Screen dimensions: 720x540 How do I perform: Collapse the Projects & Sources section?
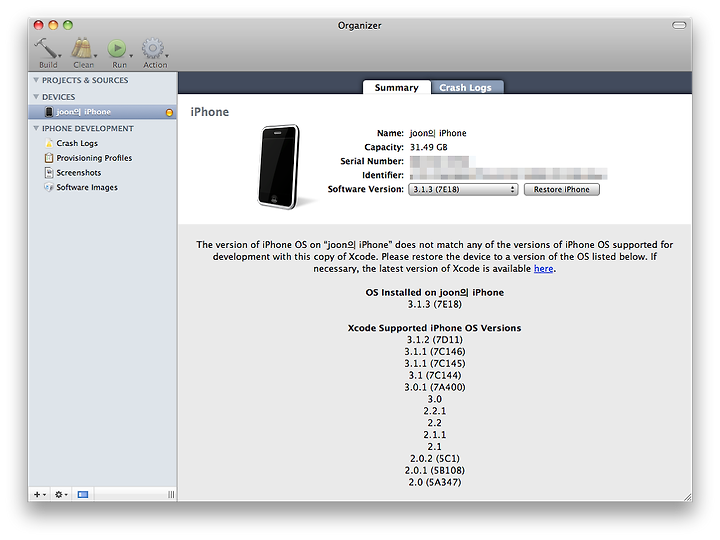coord(36,80)
